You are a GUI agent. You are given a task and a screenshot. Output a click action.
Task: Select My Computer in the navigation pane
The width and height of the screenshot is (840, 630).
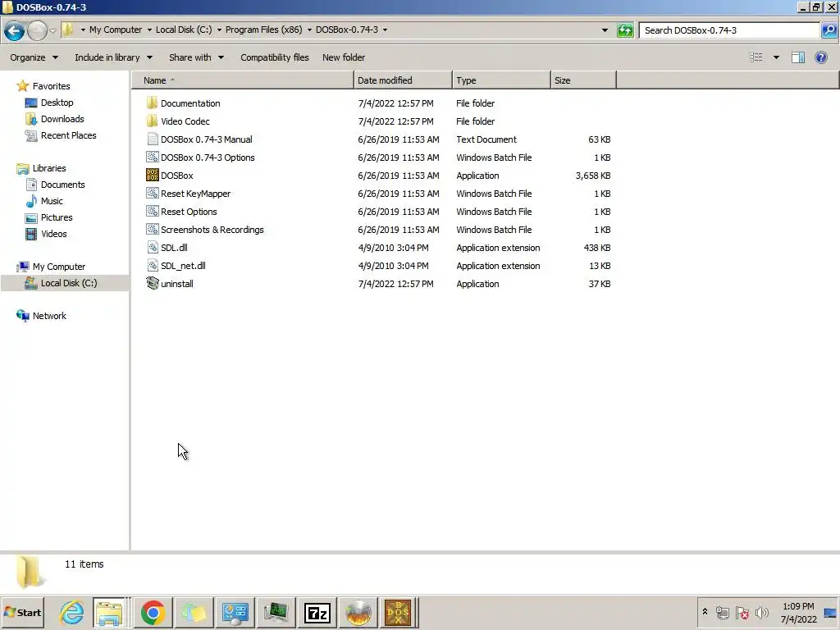(x=58, y=267)
